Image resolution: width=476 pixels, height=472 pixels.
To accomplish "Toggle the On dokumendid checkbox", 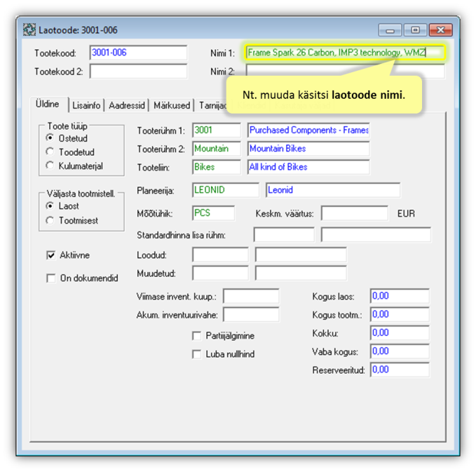I will (51, 278).
